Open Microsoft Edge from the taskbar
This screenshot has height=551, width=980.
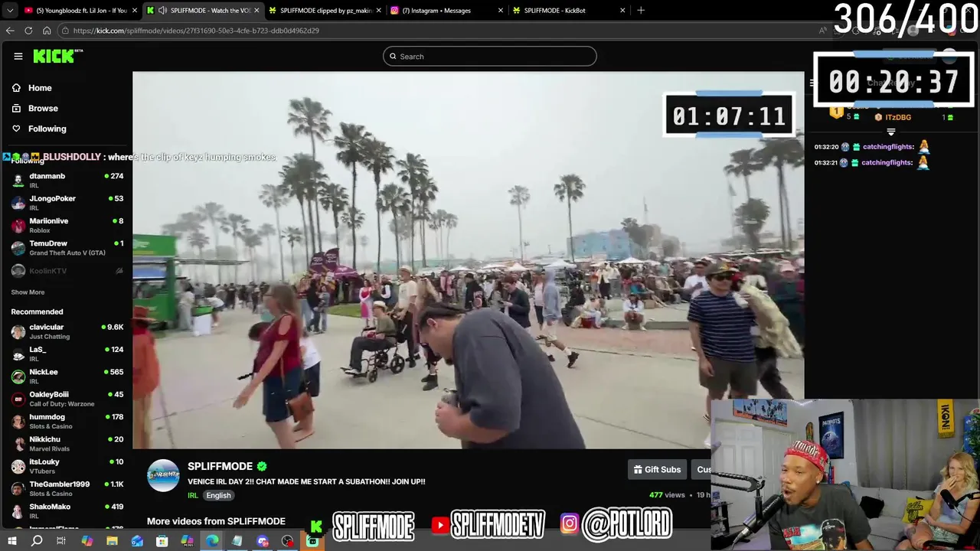(212, 541)
